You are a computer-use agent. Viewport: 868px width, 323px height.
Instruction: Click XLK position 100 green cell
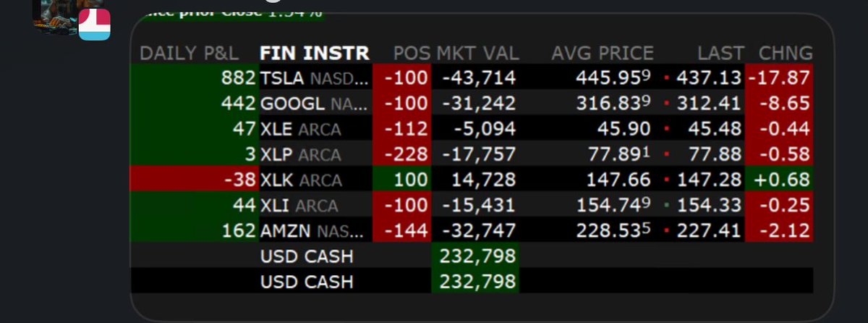pyautogui.click(x=401, y=179)
